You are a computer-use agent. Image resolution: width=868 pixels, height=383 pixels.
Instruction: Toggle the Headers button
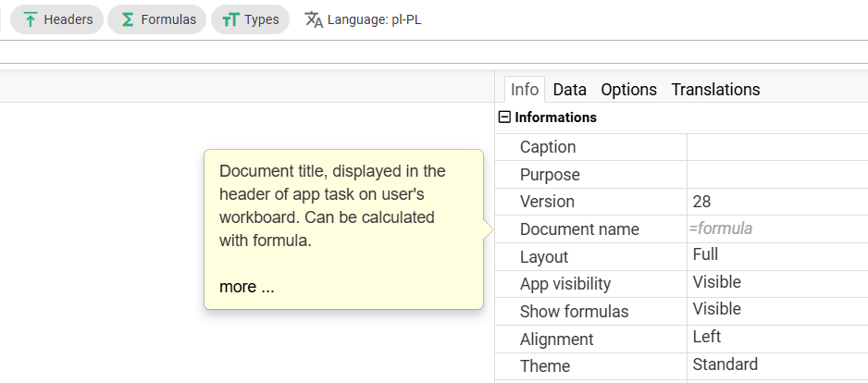tap(56, 19)
